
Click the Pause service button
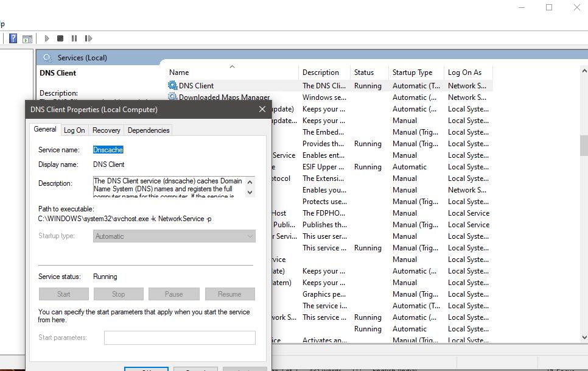(173, 294)
